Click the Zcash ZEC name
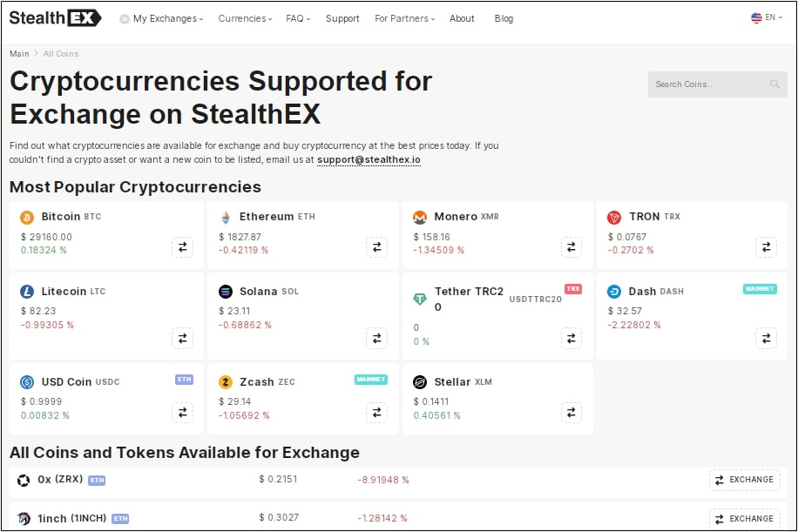Screen dimensions: 798x532 click(267, 382)
